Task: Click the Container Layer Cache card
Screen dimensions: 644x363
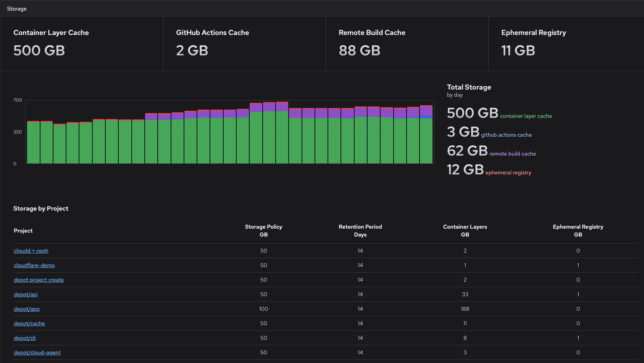Action: [x=82, y=43]
